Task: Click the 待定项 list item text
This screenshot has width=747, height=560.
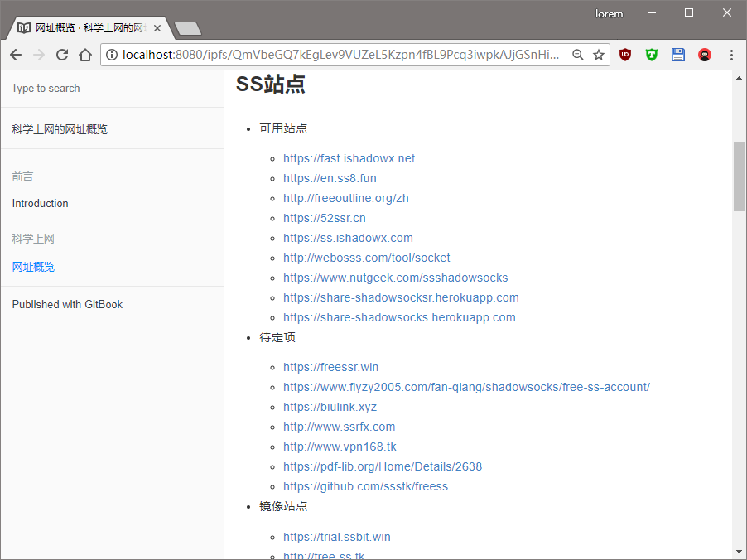Action: [x=277, y=337]
